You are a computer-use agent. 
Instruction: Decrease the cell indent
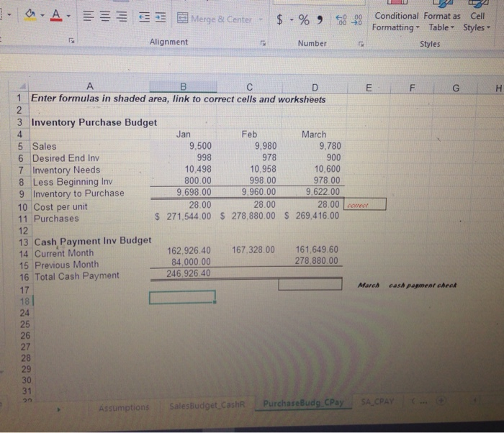coord(144,17)
